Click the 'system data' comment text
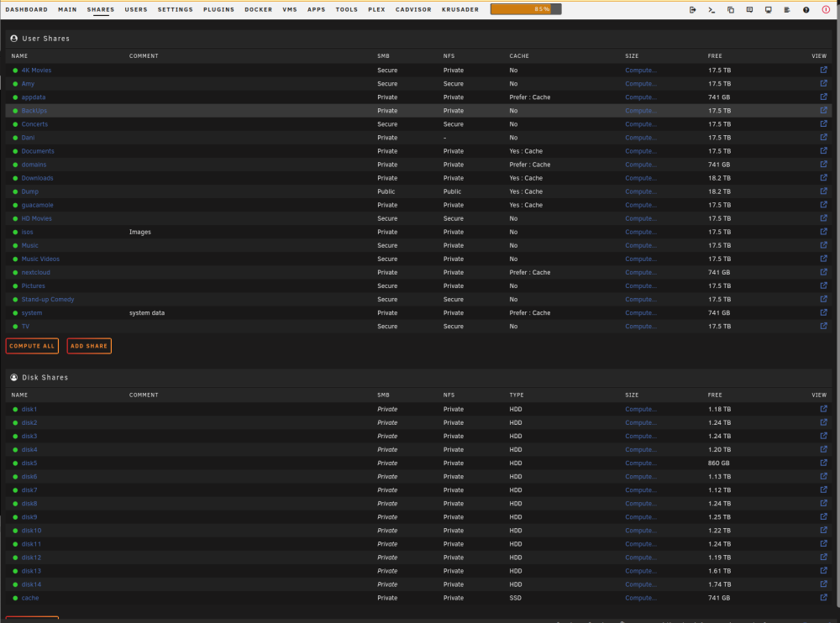840x623 pixels. pyautogui.click(x=147, y=313)
